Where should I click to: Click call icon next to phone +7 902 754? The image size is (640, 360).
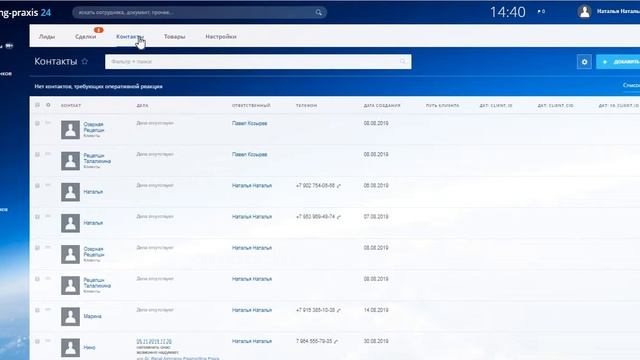click(339, 186)
